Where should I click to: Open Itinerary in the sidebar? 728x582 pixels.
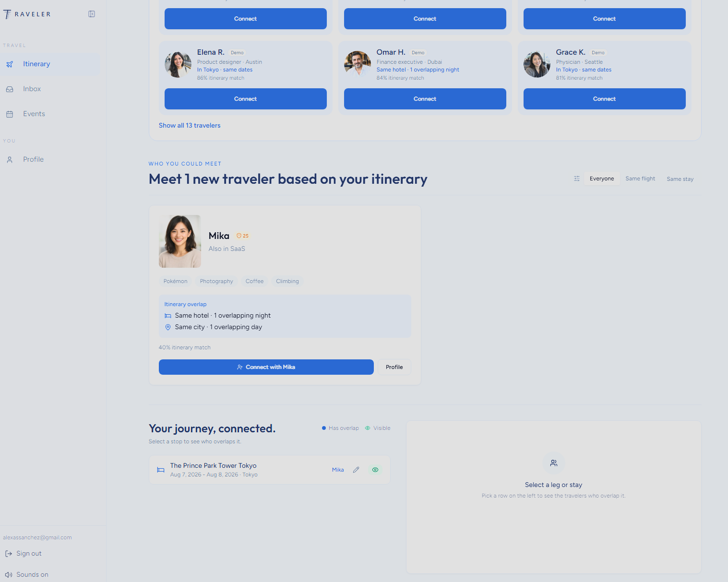[x=50, y=64]
